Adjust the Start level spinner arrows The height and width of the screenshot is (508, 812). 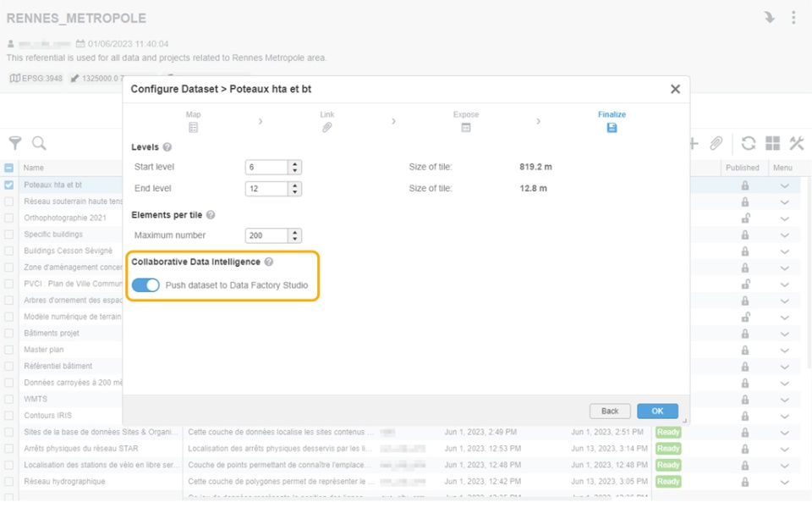[x=294, y=167]
